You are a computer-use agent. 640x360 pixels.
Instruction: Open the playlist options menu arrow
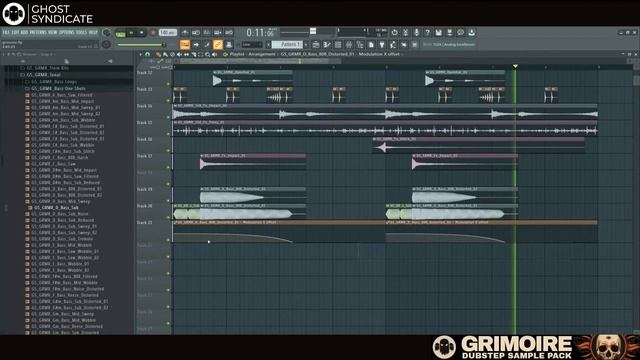[141, 54]
